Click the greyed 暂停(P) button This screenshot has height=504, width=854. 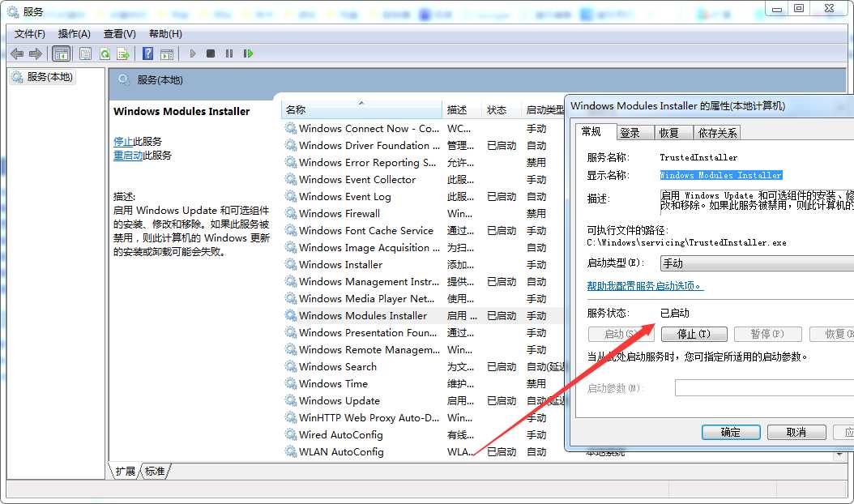767,334
